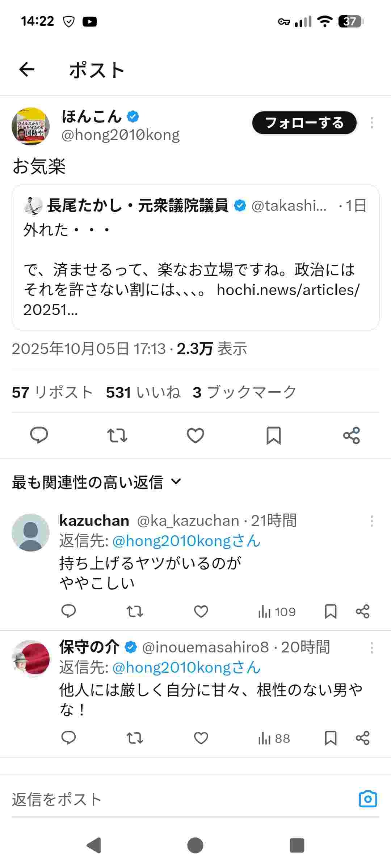391x868 pixels.
Task: Repost the main post by ほんこん
Action: point(117,435)
